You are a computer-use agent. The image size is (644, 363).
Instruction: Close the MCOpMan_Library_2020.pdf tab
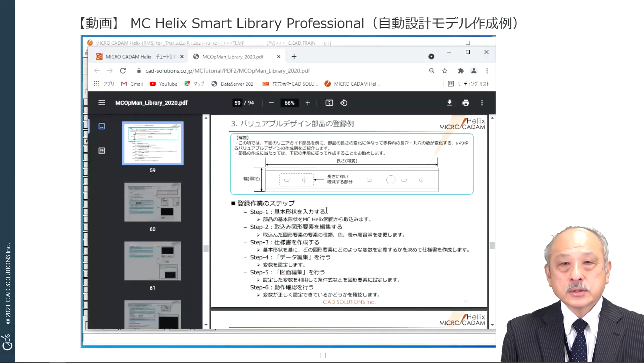278,56
